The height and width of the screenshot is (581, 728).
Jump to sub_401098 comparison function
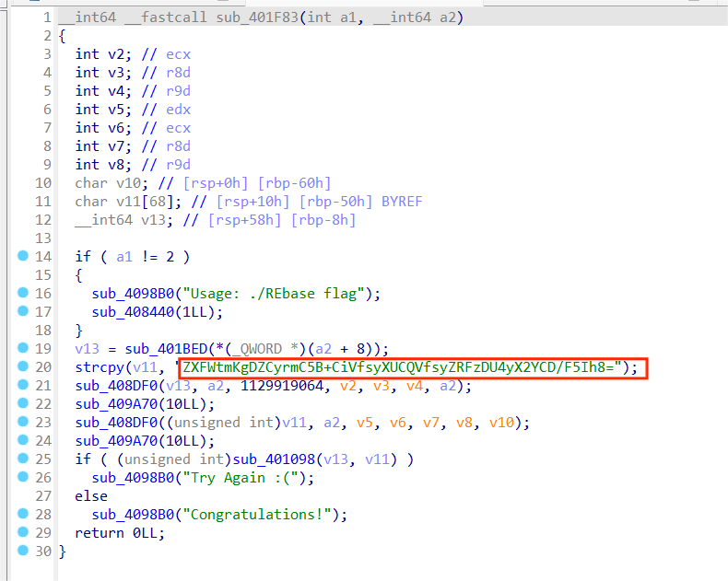[x=274, y=459]
